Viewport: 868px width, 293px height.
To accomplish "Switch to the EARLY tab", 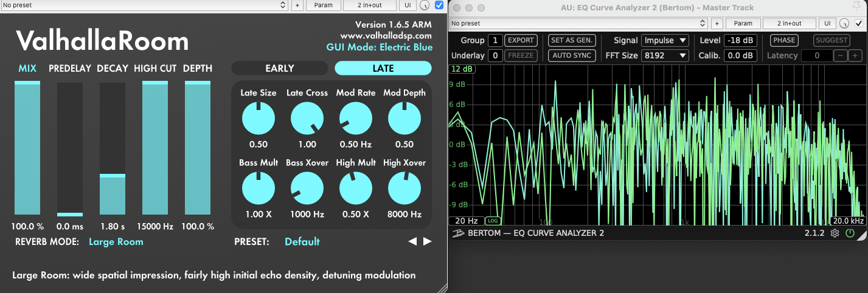I will tap(280, 68).
